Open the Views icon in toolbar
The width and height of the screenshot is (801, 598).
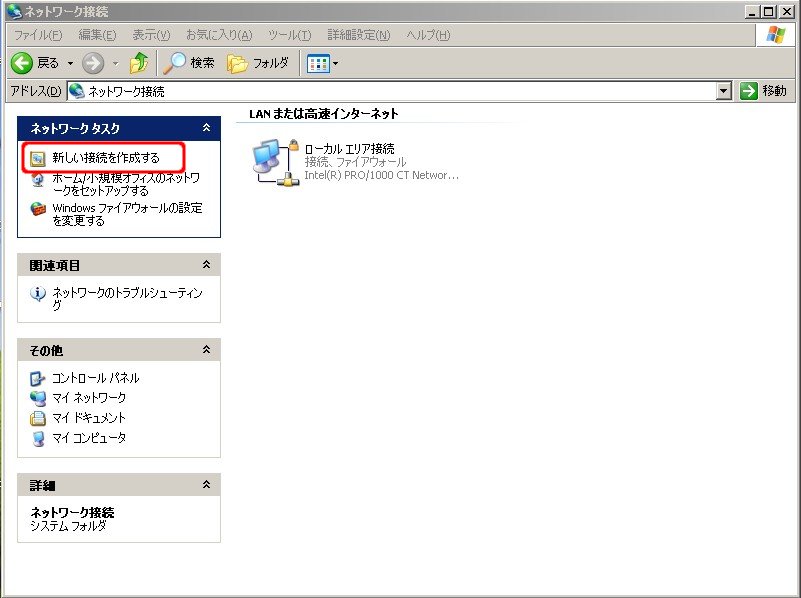(x=318, y=63)
